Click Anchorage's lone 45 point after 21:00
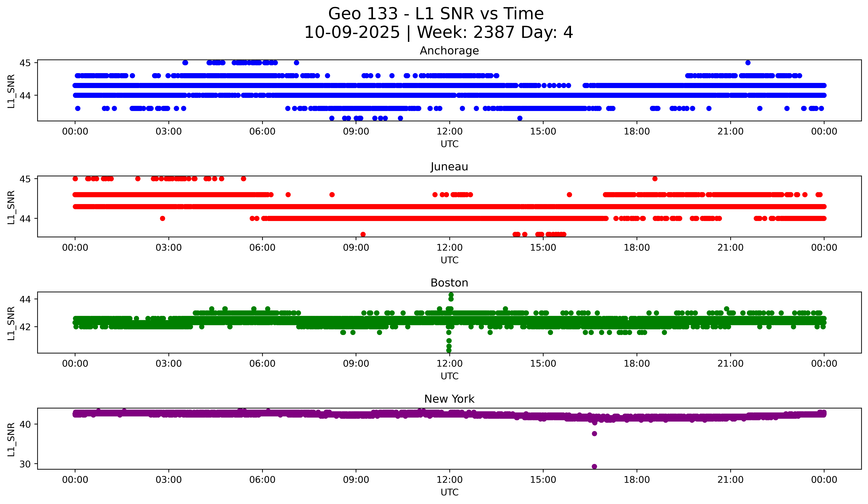This screenshot has width=868, height=504. [x=748, y=63]
